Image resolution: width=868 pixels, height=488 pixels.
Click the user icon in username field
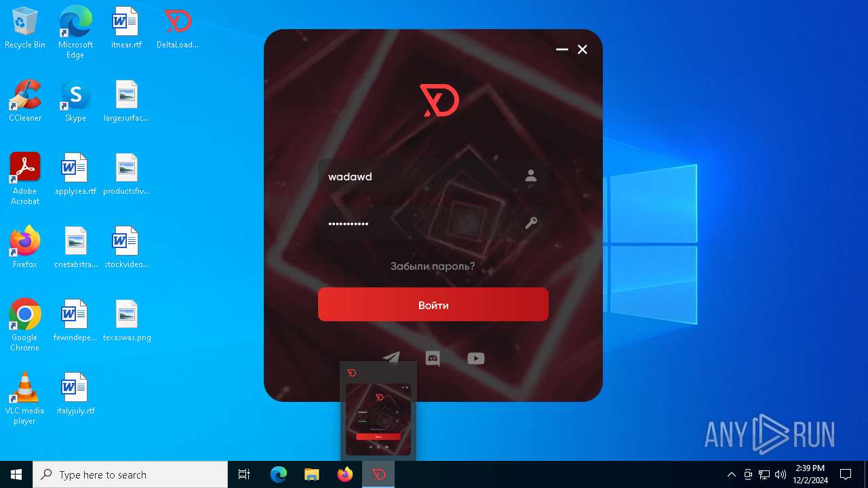coord(531,176)
